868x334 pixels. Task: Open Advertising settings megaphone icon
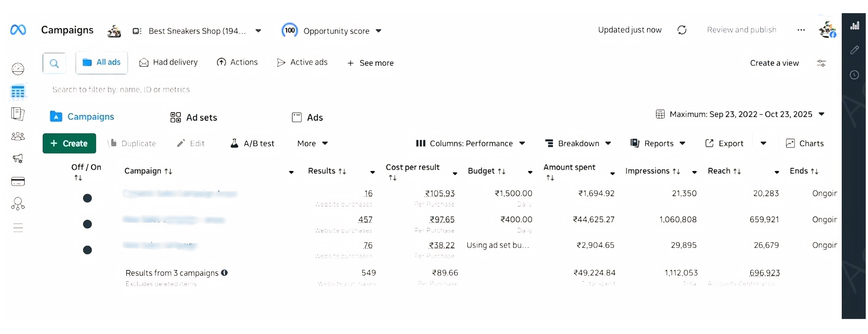pos(18,159)
